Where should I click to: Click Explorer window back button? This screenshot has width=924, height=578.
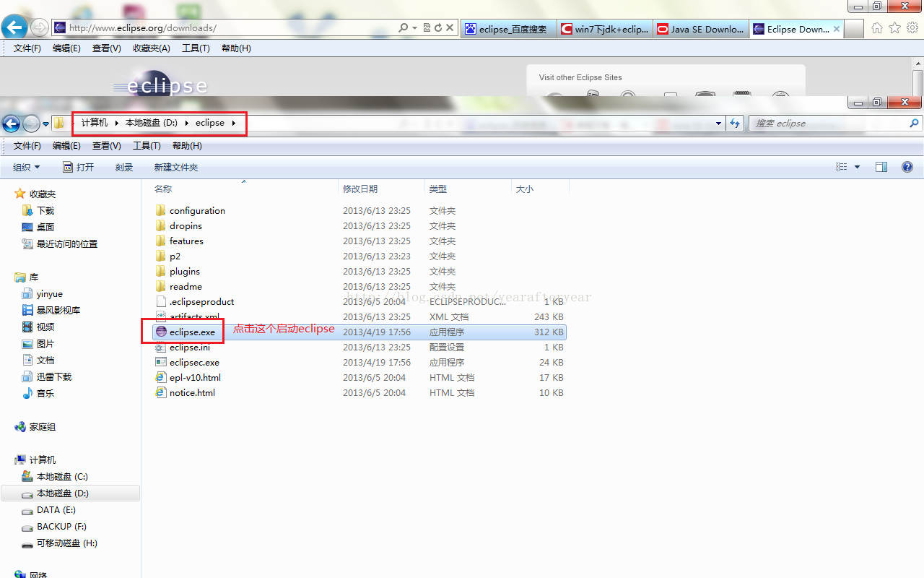pos(11,124)
